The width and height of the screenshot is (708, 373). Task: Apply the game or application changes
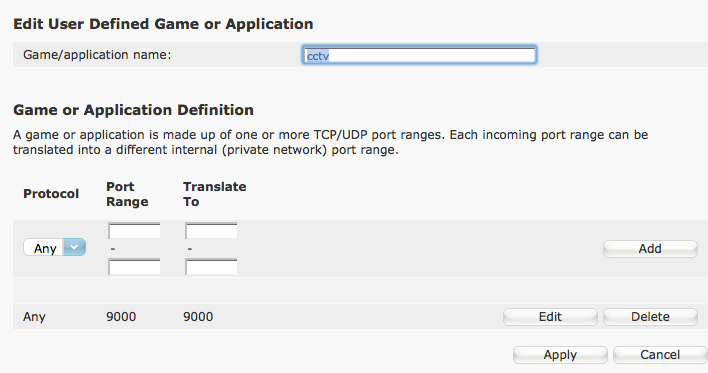pyautogui.click(x=560, y=354)
